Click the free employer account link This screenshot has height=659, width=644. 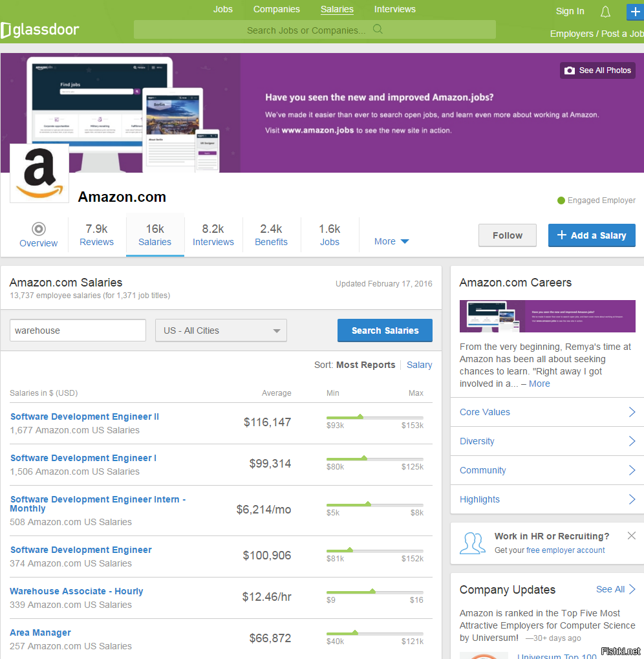click(x=566, y=550)
